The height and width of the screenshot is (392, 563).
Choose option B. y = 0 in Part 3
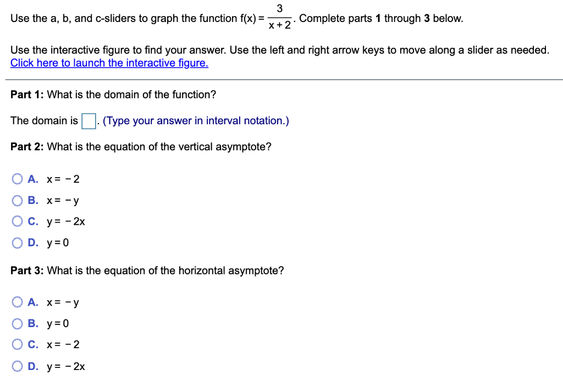pyautogui.click(x=17, y=323)
